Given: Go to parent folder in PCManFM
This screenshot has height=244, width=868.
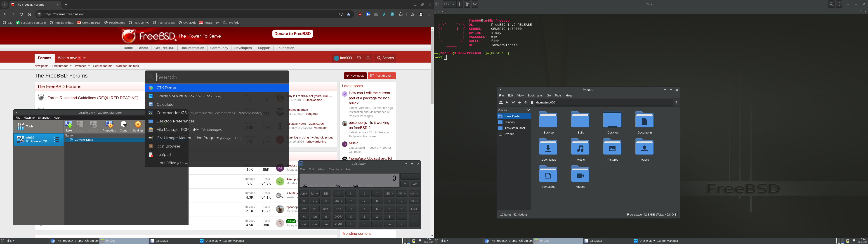Looking at the screenshot, I should [x=526, y=102].
